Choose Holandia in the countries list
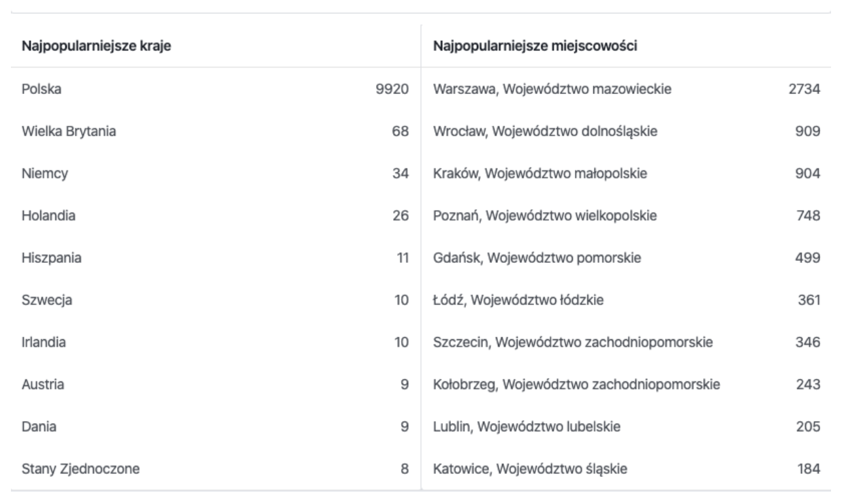Screen dimensions: 846x504 [x=216, y=215]
